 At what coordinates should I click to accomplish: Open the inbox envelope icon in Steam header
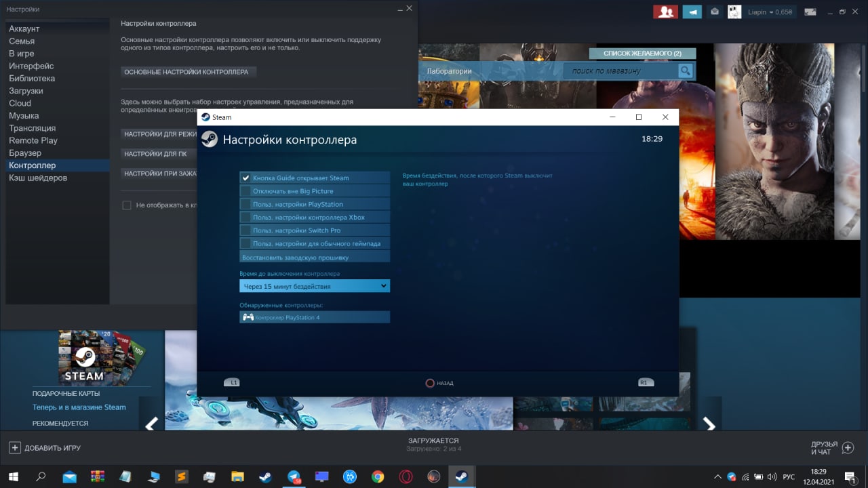coord(714,12)
